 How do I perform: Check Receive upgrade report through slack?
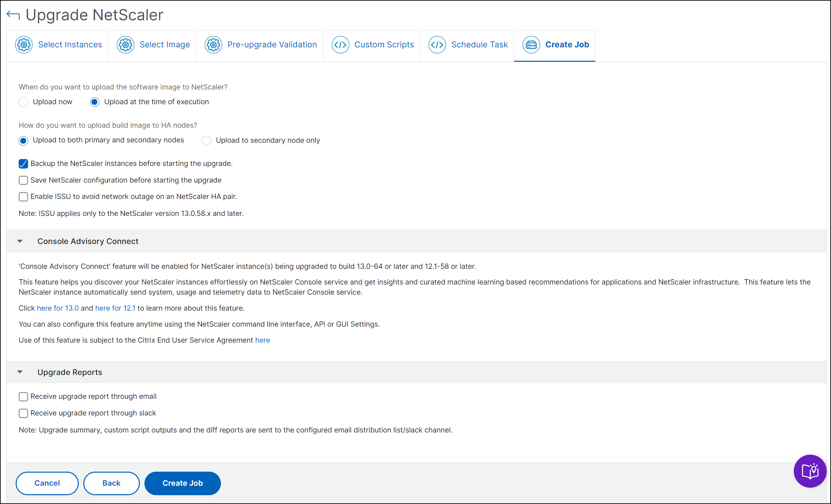[x=23, y=413]
